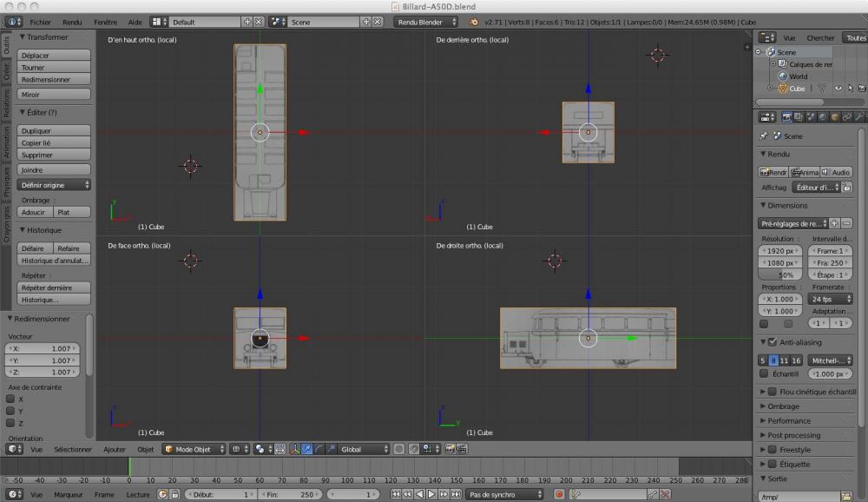Open the Mode Objet dropdown

point(194,449)
